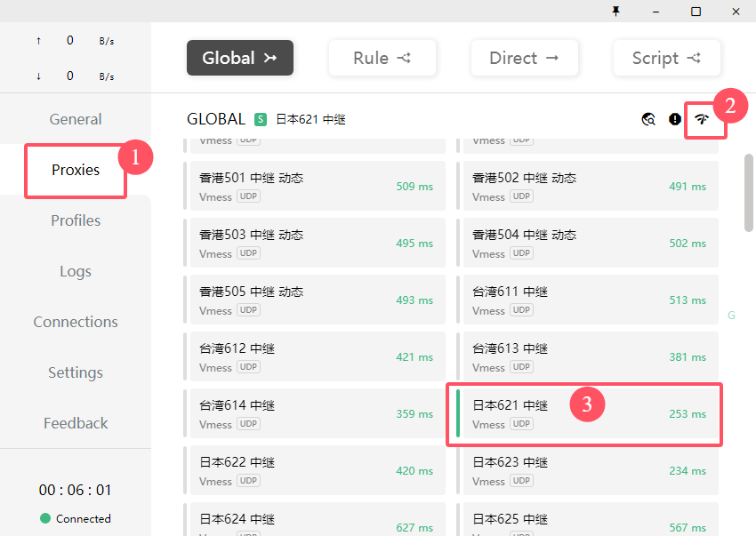Click the 513 ms latency value
Screen dimensions: 756x536
coord(688,300)
